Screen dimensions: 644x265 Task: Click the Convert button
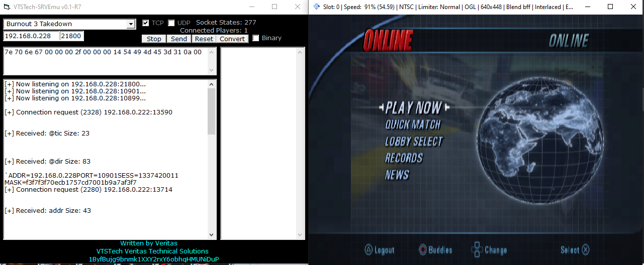pyautogui.click(x=232, y=39)
